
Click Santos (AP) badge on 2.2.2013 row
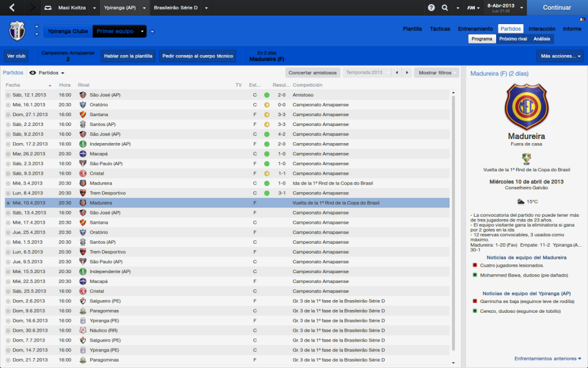click(83, 124)
